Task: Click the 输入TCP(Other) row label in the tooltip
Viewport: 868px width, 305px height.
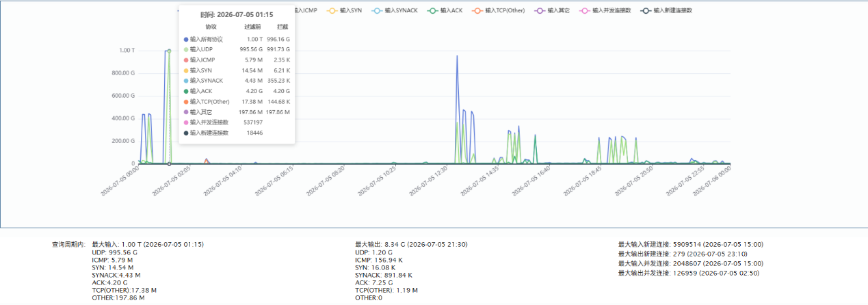Action: (210, 101)
